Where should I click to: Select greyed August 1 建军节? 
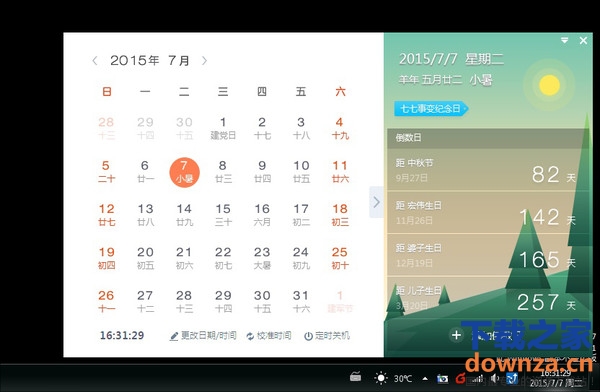[340, 301]
